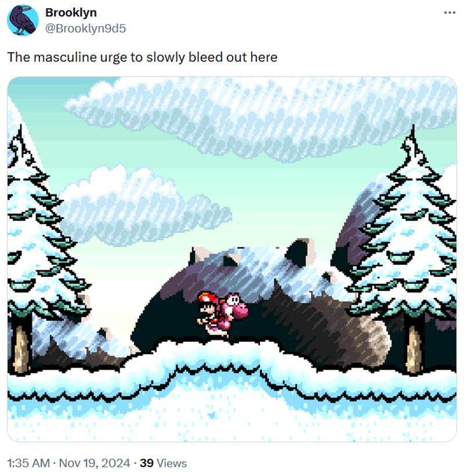Click the trunk of the left pine tree

21,348
